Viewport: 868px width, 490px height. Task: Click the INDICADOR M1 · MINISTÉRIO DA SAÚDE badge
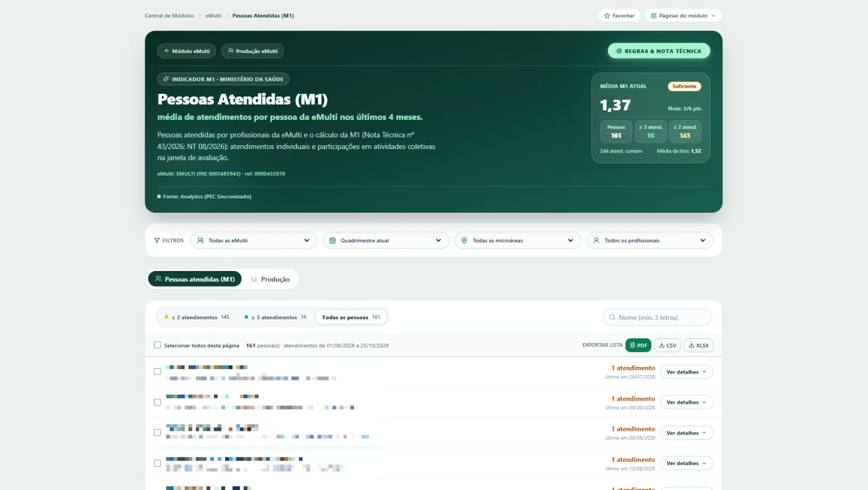223,79
